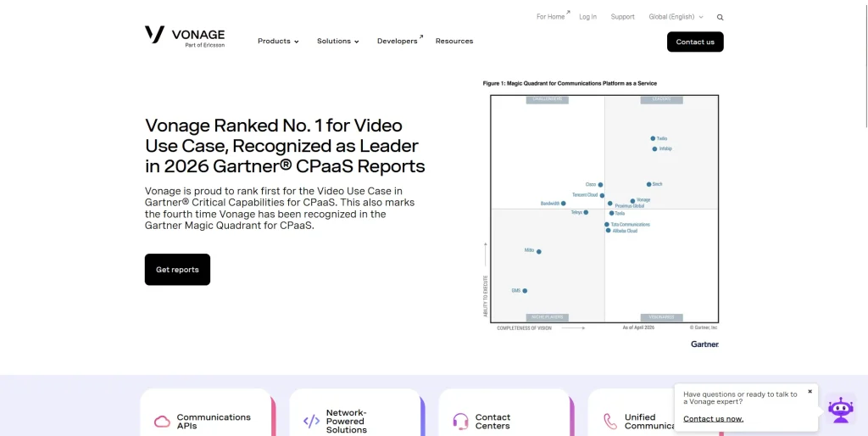Image resolution: width=868 pixels, height=436 pixels.
Task: Click the Contact Centers headset icon
Action: (x=460, y=422)
